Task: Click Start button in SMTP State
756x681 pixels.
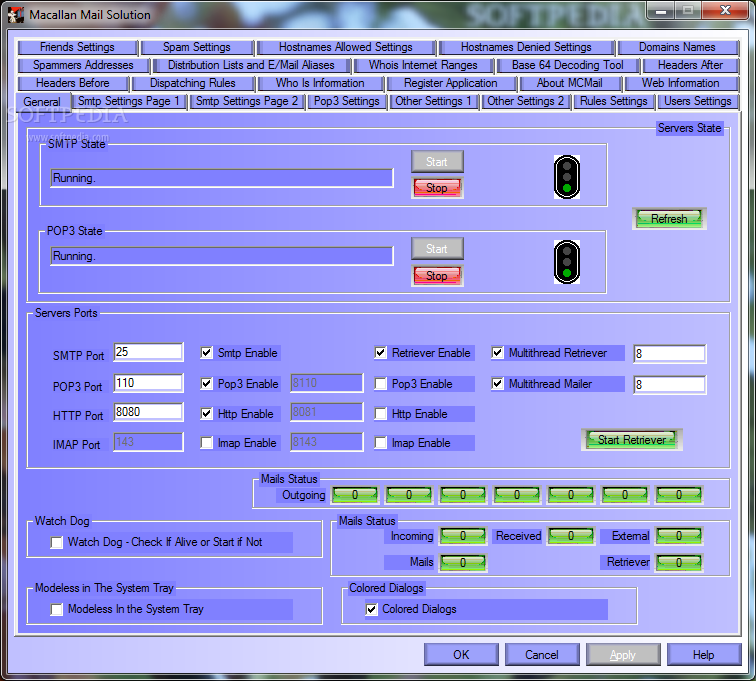Action: pos(437,162)
